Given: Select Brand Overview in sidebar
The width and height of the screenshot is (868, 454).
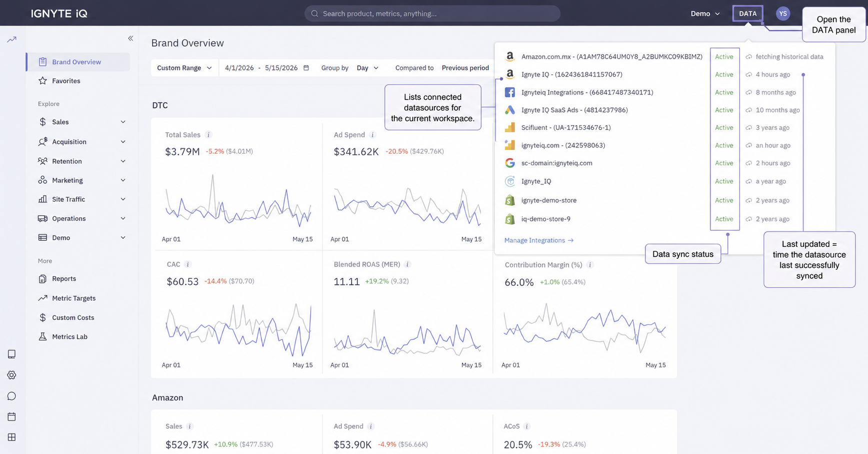Looking at the screenshot, I should (x=79, y=62).
